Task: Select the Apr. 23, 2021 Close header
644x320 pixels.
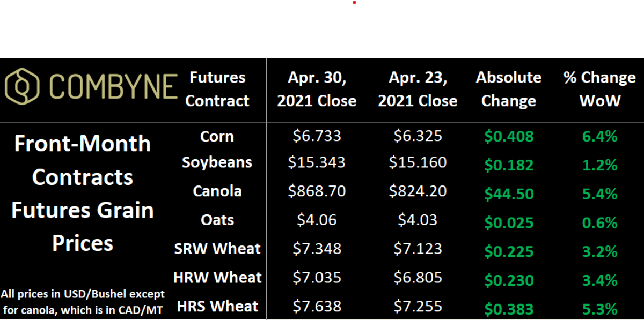Action: [x=418, y=89]
